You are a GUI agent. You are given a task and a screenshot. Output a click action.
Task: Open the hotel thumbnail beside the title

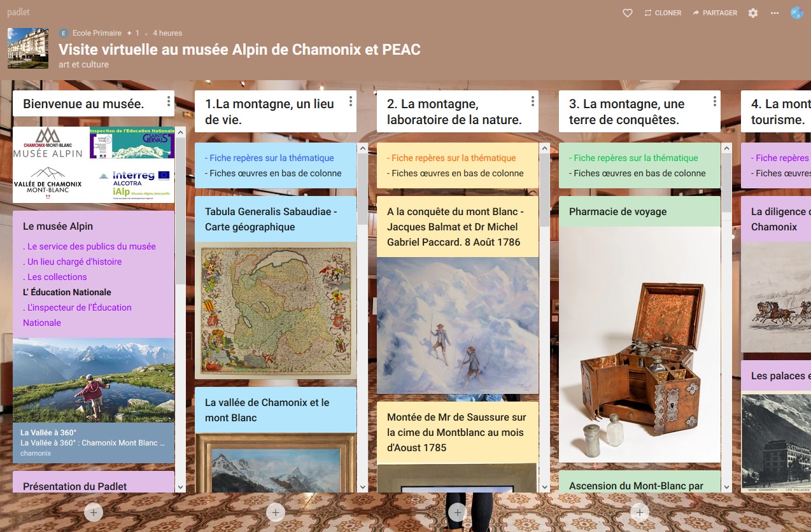tap(28, 48)
